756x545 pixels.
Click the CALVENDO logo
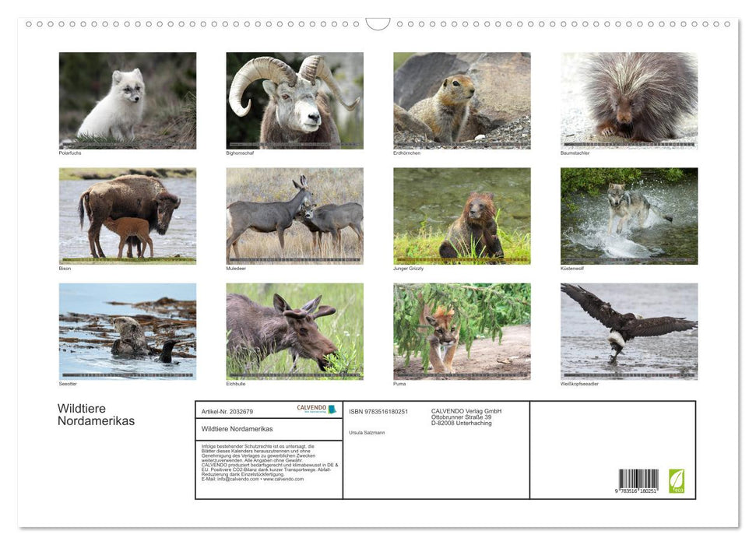pyautogui.click(x=316, y=409)
